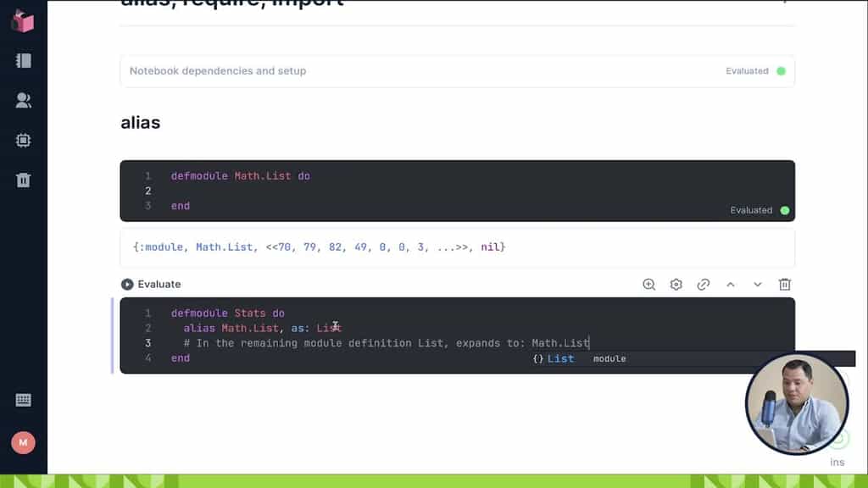Delete the Stats cell using trash icon

point(785,285)
